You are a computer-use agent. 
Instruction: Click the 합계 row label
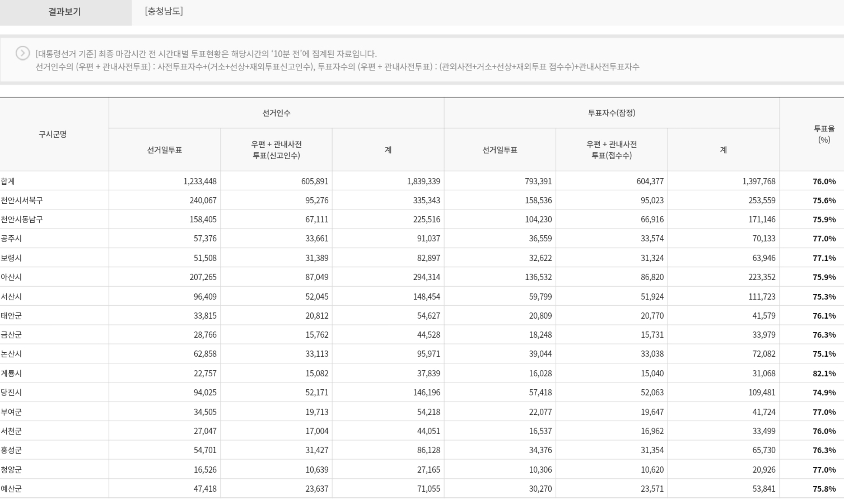tap(8, 181)
